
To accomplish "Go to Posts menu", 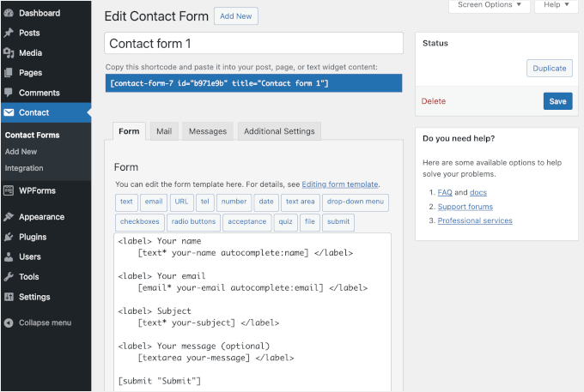I will coord(29,33).
